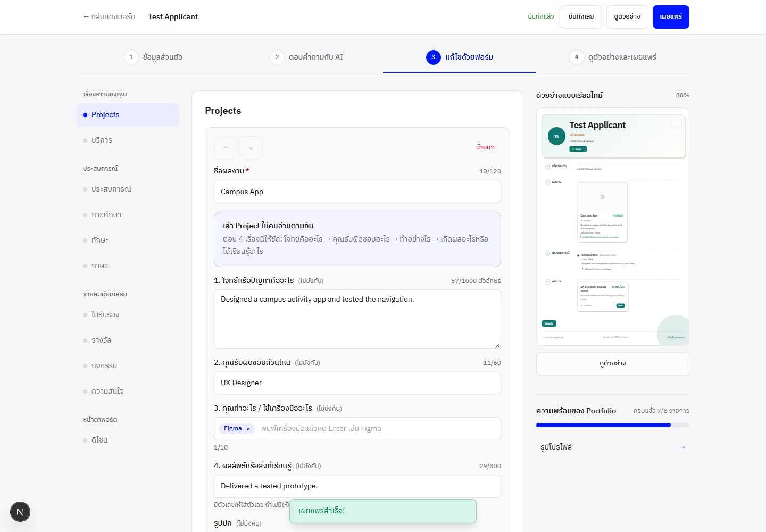Click the Portfolio readiness progress bar
Image resolution: width=766 pixels, height=532 pixels.
613,425
